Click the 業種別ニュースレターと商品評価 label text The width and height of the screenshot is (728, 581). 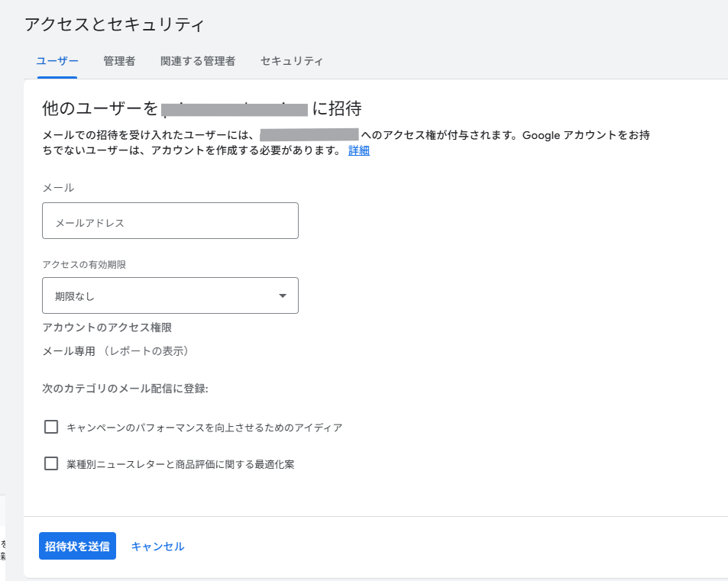click(x=180, y=464)
